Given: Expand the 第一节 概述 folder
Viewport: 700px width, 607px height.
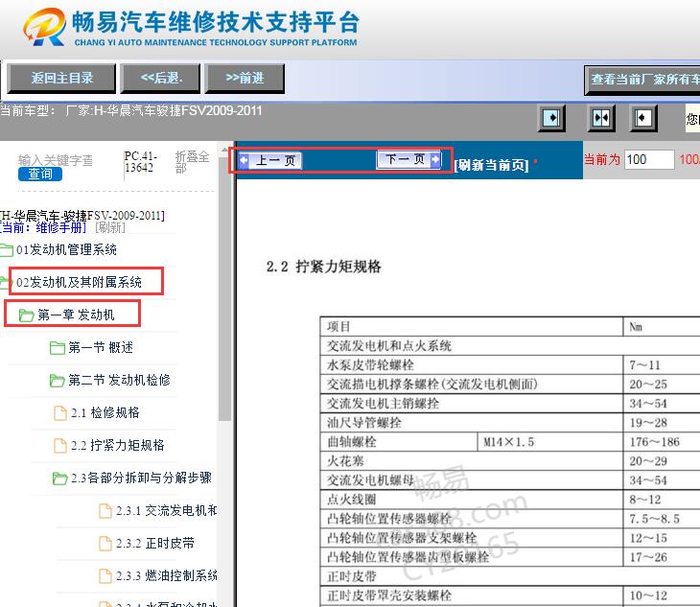Looking at the screenshot, I should 101,347.
